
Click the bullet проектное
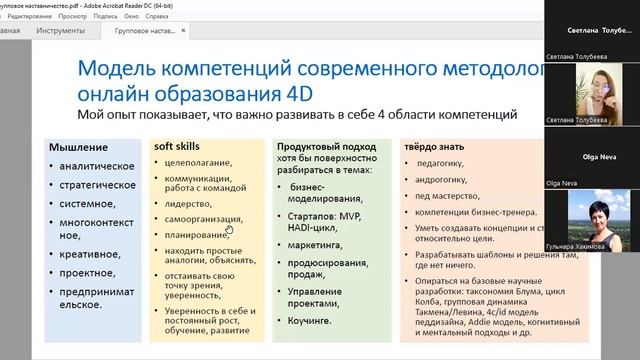click(x=87, y=273)
